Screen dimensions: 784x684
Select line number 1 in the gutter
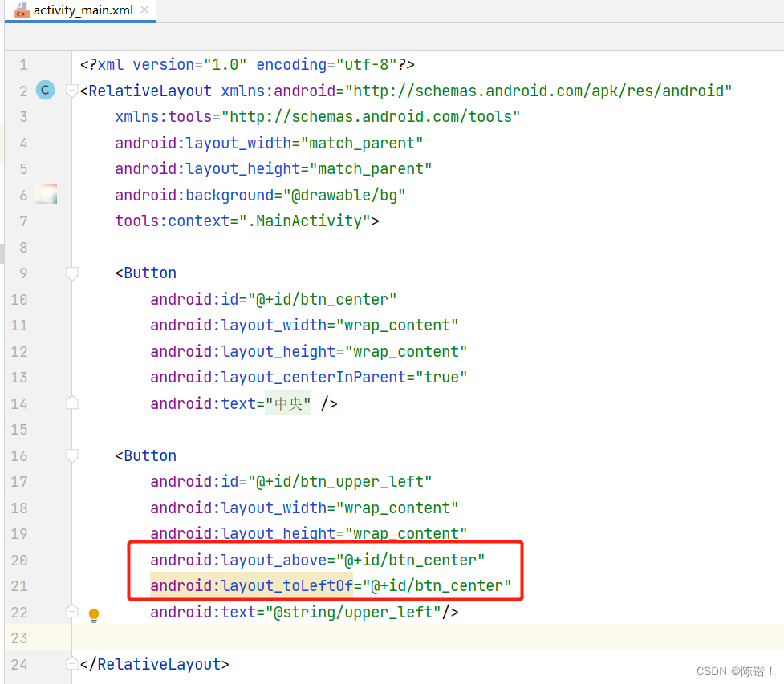pos(23,65)
